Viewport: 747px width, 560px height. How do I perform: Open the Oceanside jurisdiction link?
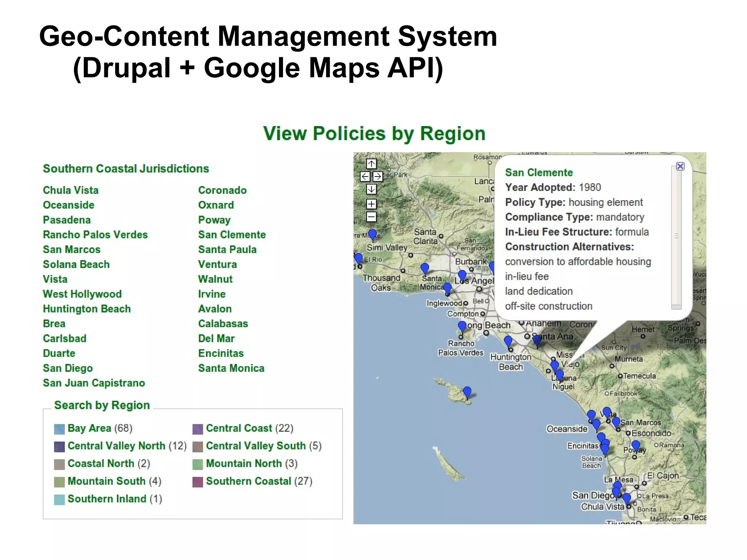point(69,205)
